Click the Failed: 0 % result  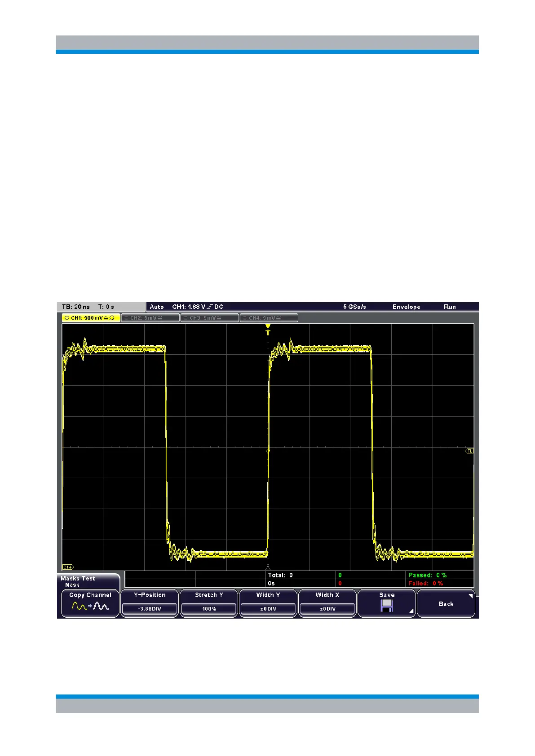[x=426, y=583]
